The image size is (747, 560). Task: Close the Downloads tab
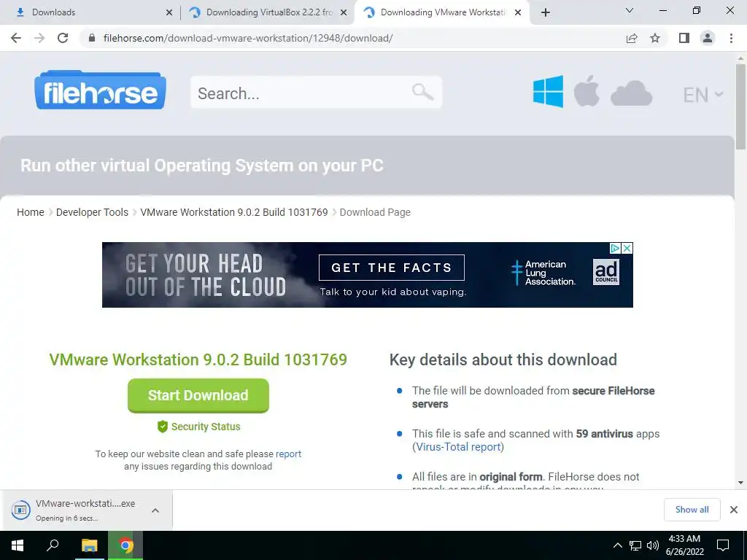pyautogui.click(x=169, y=13)
